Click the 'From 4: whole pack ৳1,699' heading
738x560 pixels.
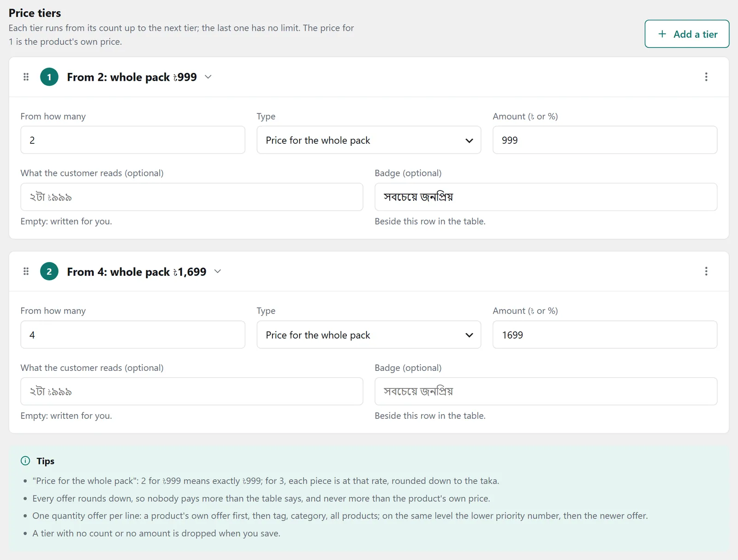137,272
